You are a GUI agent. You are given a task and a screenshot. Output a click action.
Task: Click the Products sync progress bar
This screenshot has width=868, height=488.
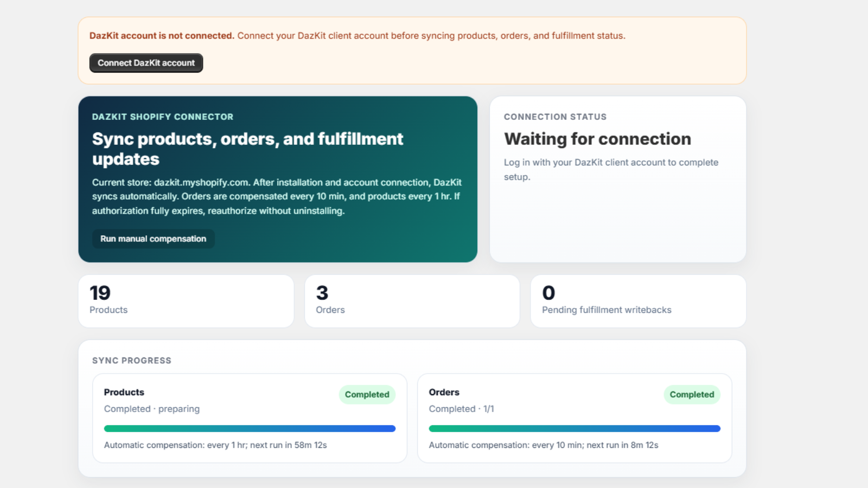(250, 428)
